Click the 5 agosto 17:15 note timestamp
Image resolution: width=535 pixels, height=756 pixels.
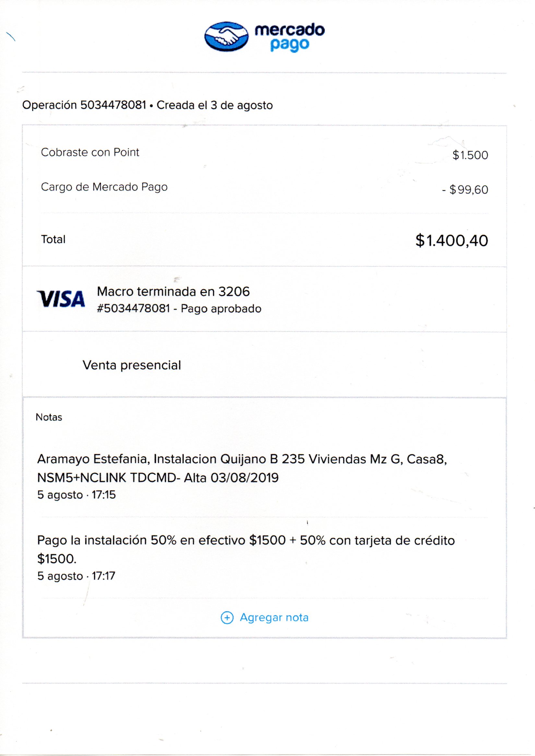(x=77, y=494)
